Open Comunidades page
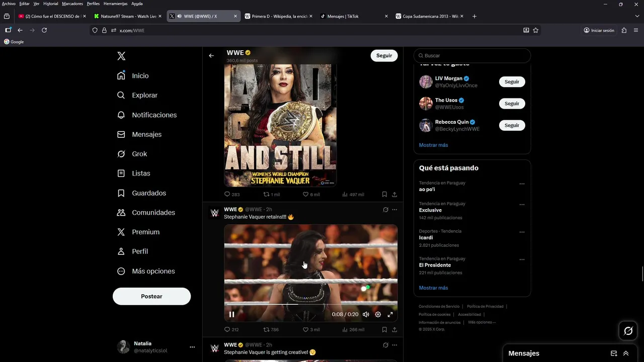 point(146,212)
